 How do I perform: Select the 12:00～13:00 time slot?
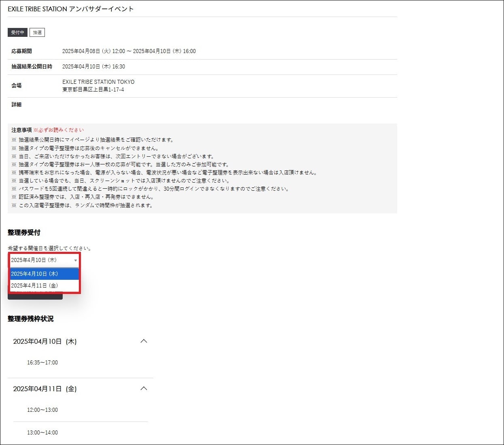click(x=42, y=410)
